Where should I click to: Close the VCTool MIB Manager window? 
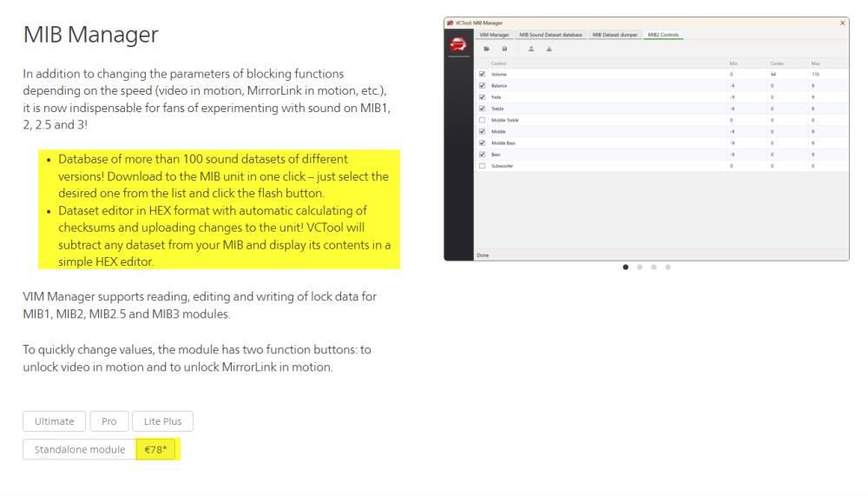click(x=843, y=23)
